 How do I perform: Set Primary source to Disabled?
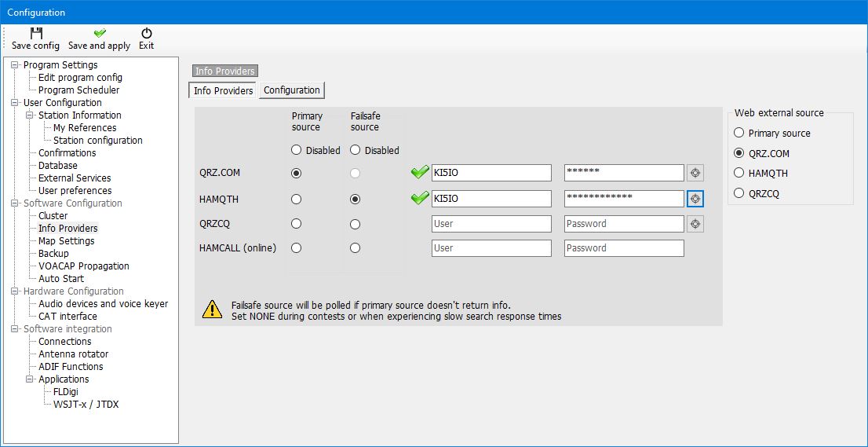tap(296, 150)
